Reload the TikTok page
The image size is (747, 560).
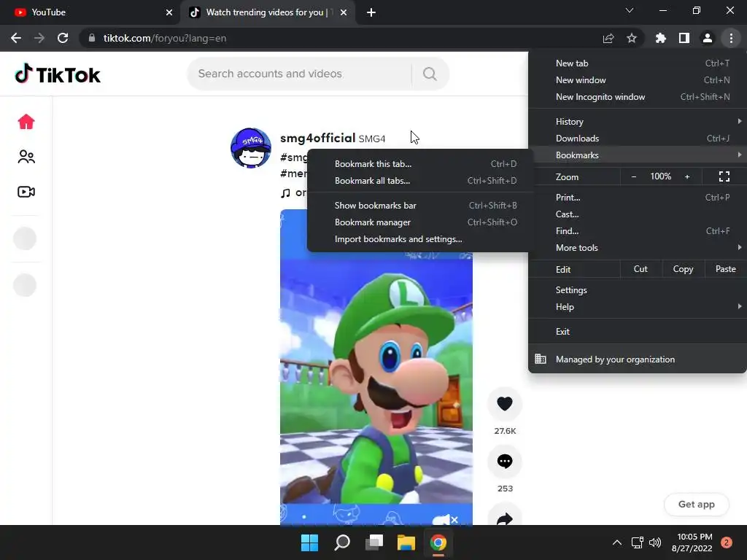[63, 38]
